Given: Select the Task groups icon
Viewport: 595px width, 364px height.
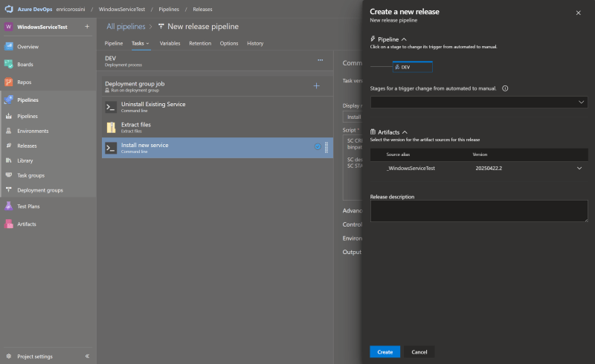Looking at the screenshot, I should (x=9, y=175).
